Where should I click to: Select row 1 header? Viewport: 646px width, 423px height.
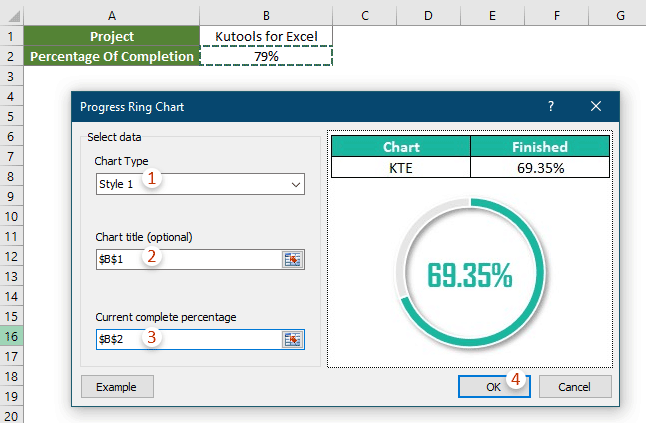pyautogui.click(x=11, y=36)
